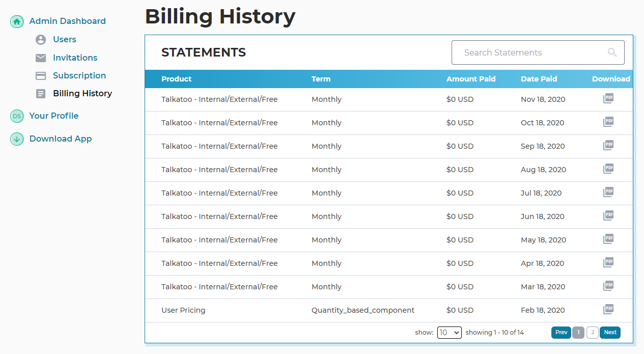
Task: Click the Download App arrow icon
Action: 17,139
